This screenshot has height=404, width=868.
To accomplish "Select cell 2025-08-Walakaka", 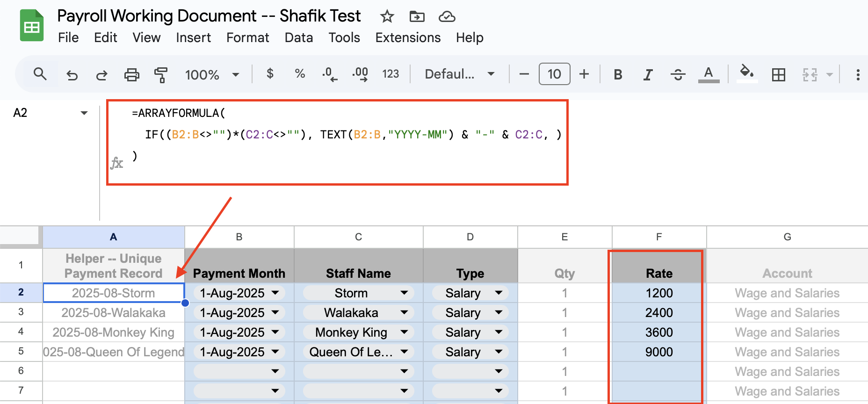I will (x=114, y=312).
